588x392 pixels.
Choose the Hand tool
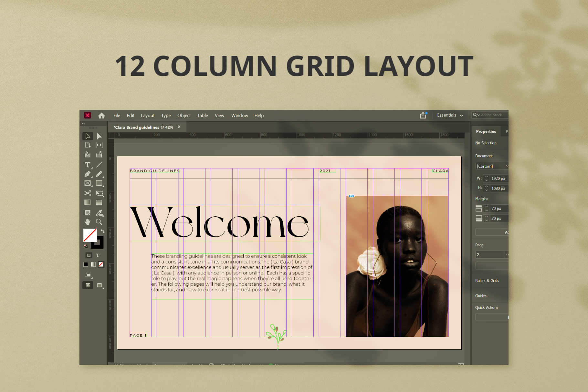[87, 222]
